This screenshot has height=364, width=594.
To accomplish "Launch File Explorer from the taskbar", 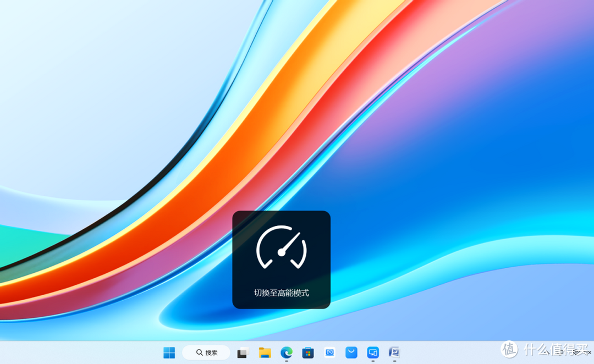I will click(x=265, y=352).
